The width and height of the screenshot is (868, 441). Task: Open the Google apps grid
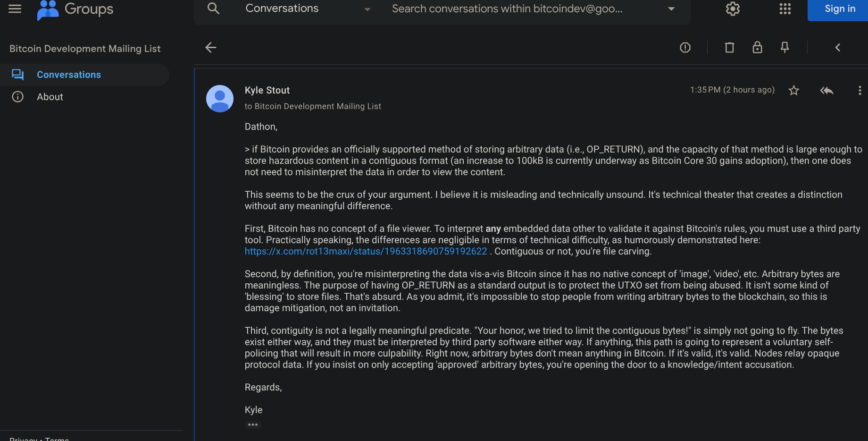tap(785, 9)
